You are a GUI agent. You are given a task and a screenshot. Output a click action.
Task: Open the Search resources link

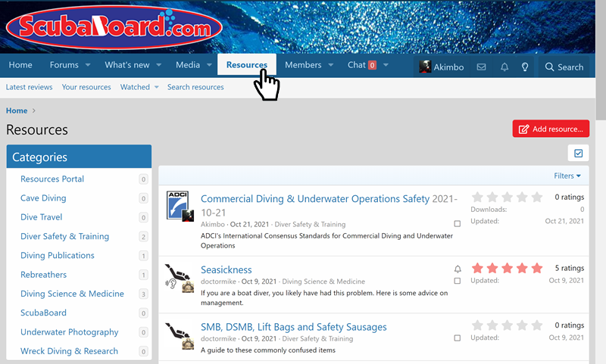coord(195,87)
